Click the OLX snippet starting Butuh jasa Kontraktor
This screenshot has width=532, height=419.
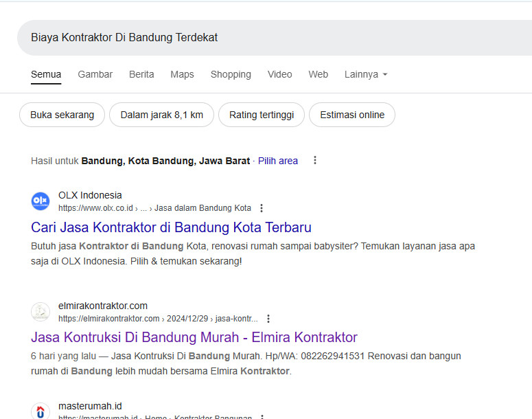tap(253, 253)
